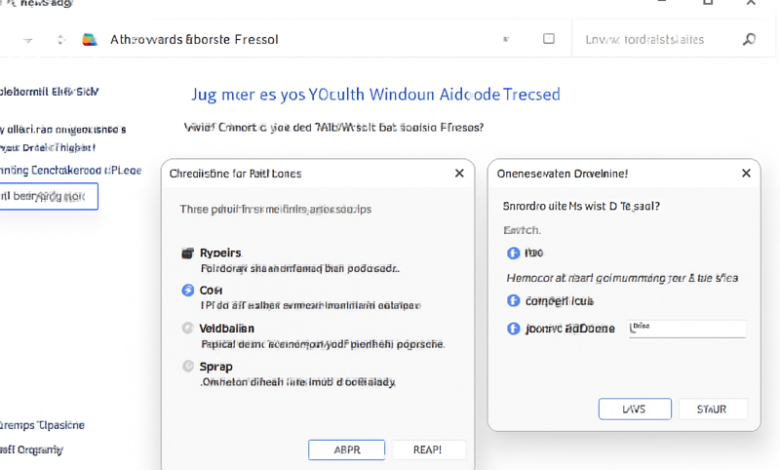Click the blue icon beside jpomvc adDoene
Viewport: 780px width, 470px height.
tap(513, 329)
